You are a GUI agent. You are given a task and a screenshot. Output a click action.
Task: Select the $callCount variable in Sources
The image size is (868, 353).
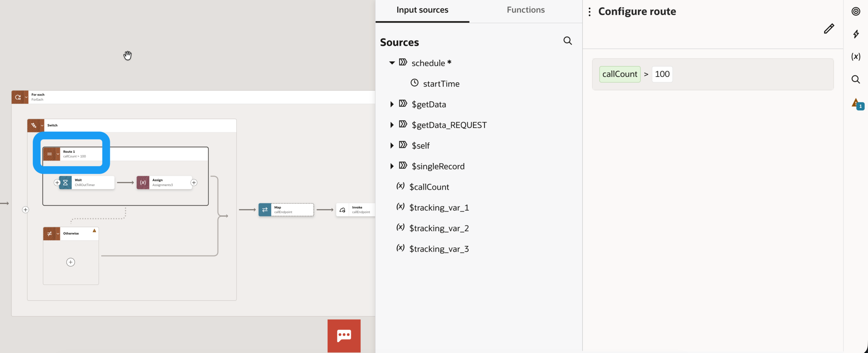pos(429,187)
